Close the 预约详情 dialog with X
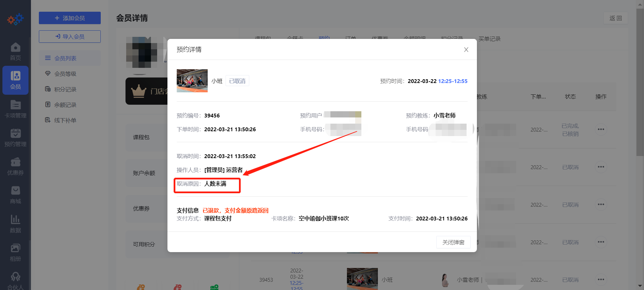The height and width of the screenshot is (290, 644). (466, 50)
